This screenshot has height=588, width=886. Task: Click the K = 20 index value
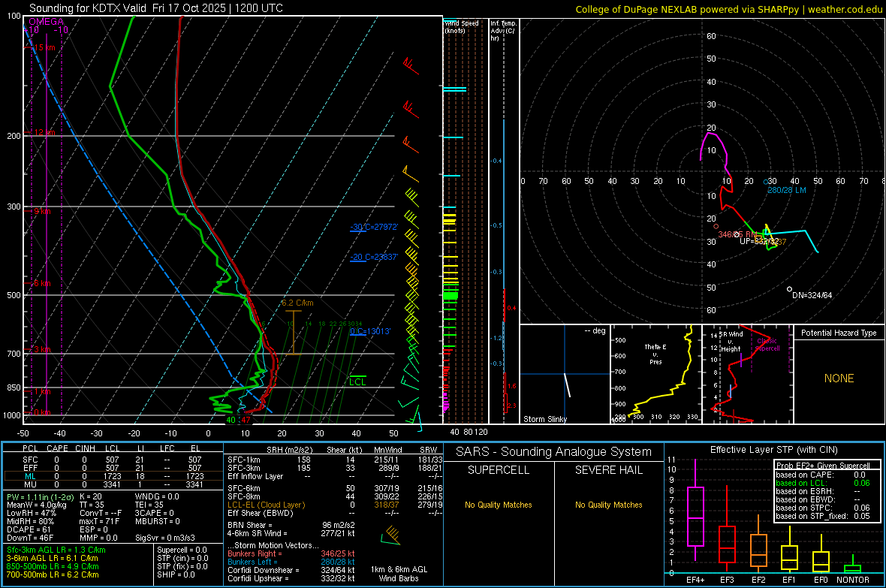[91, 496]
